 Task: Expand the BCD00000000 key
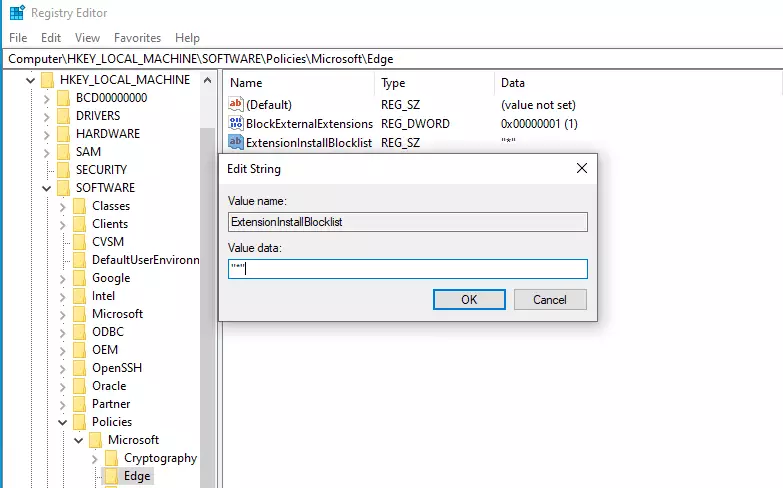point(46,98)
